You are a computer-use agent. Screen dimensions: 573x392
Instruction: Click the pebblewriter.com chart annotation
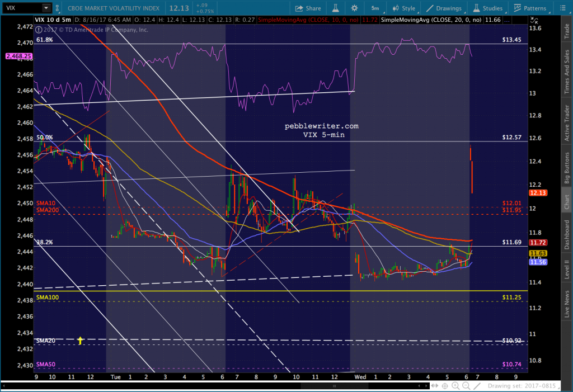(x=322, y=126)
